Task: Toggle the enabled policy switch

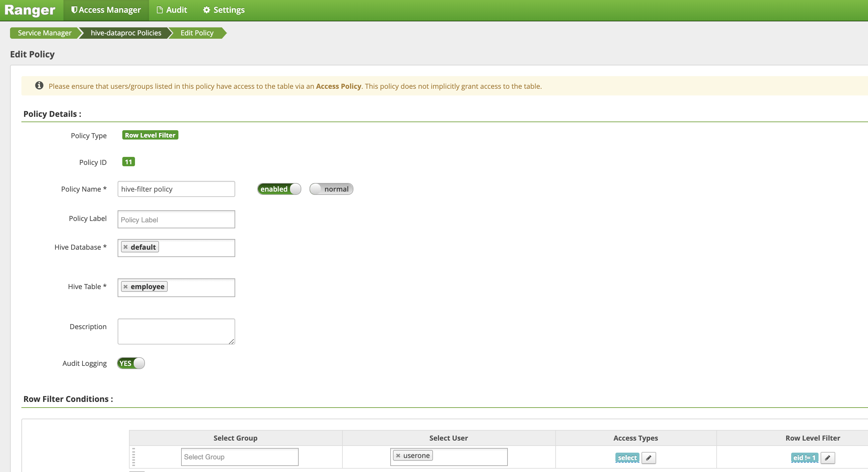Action: click(x=279, y=189)
